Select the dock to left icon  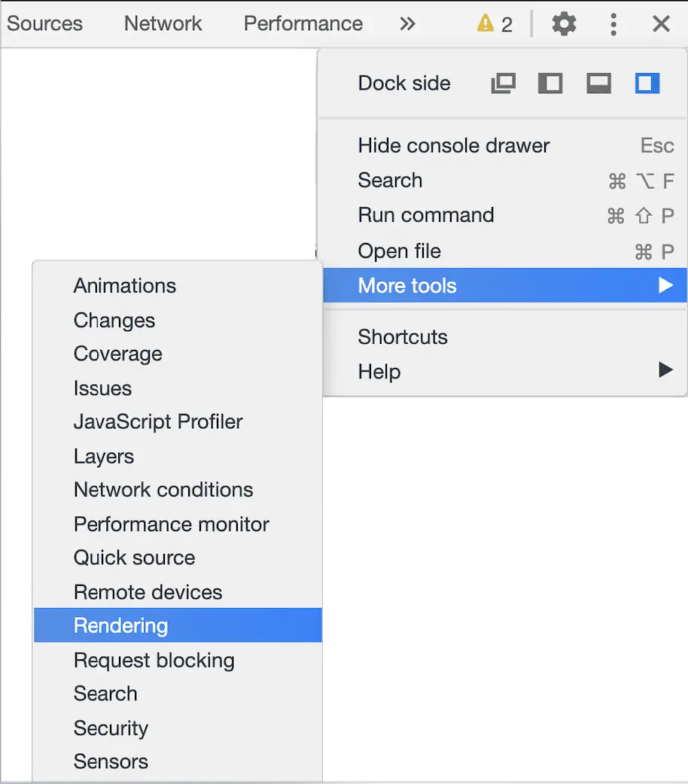(x=550, y=83)
